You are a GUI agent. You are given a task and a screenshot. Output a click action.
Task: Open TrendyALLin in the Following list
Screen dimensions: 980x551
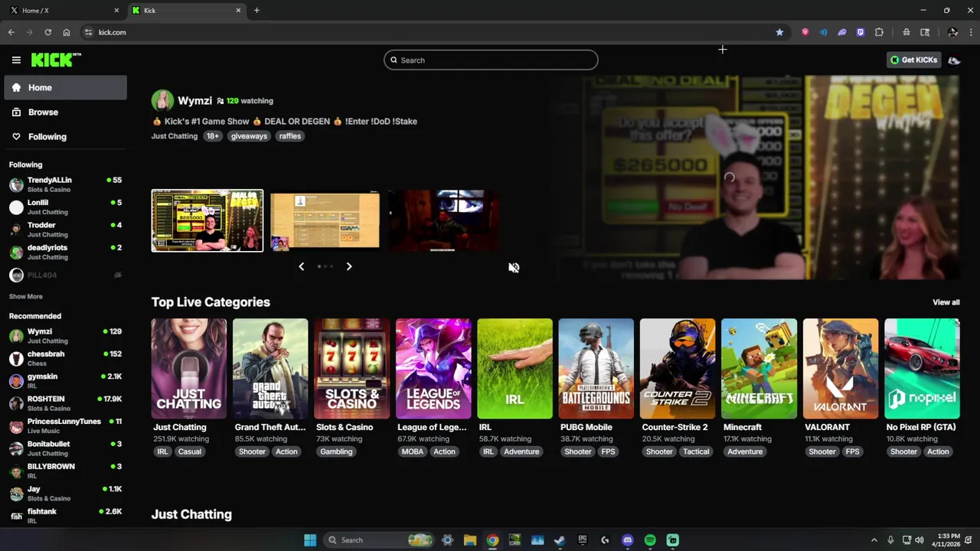(65, 184)
